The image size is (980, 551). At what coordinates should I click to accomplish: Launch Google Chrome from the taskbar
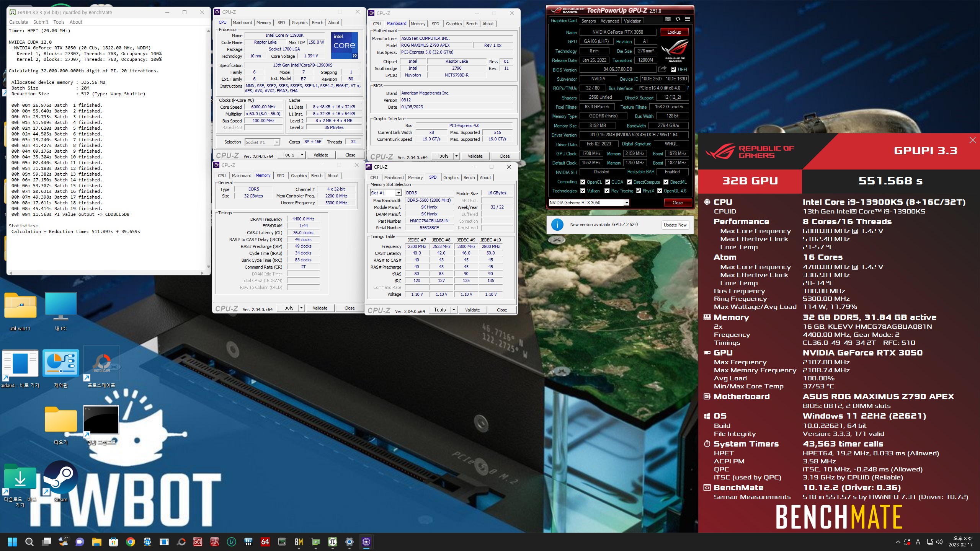point(130,542)
